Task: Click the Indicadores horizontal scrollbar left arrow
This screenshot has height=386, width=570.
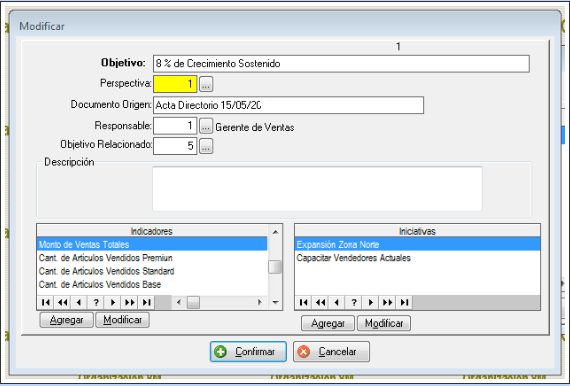Action: pyautogui.click(x=178, y=302)
